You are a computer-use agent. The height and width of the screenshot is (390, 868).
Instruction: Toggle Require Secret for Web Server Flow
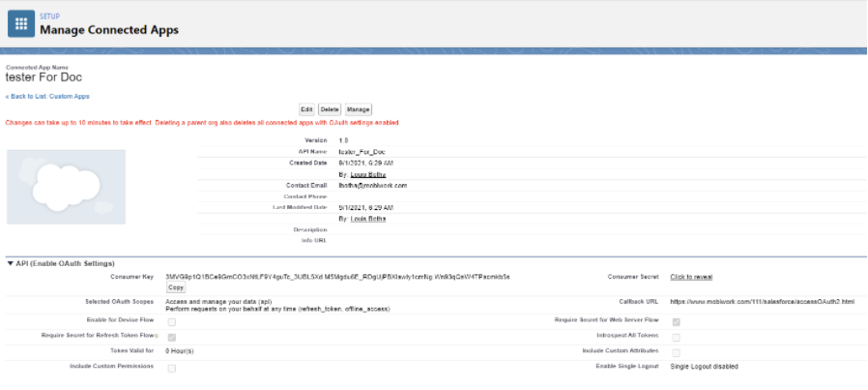pyautogui.click(x=676, y=321)
